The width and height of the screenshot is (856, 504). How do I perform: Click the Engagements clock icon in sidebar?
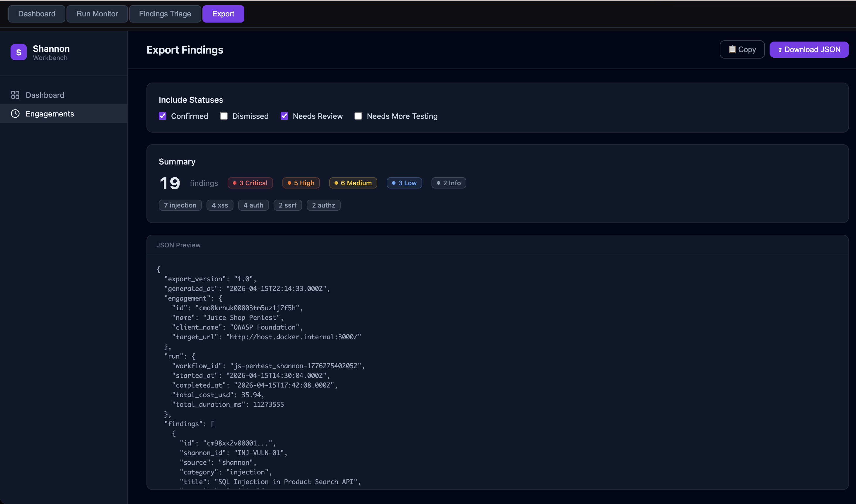15,114
